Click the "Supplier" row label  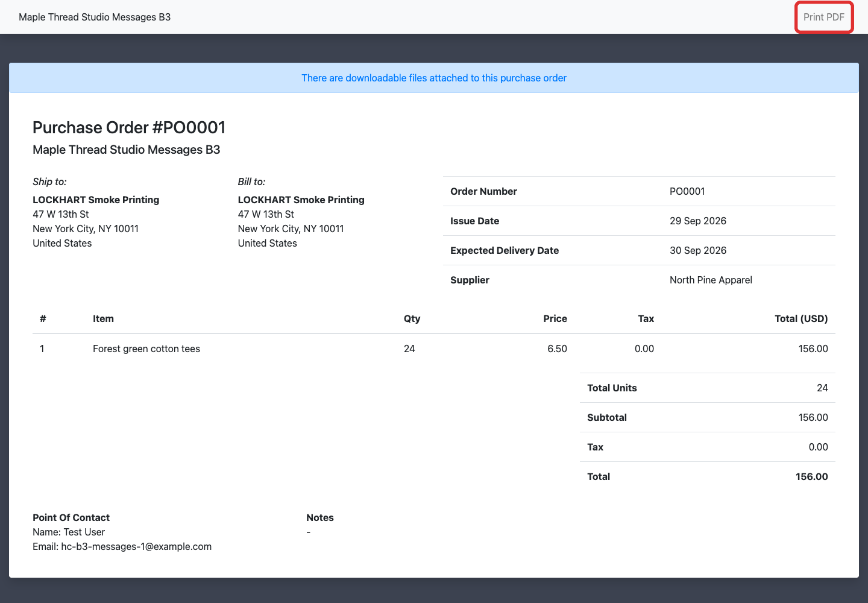pos(470,280)
